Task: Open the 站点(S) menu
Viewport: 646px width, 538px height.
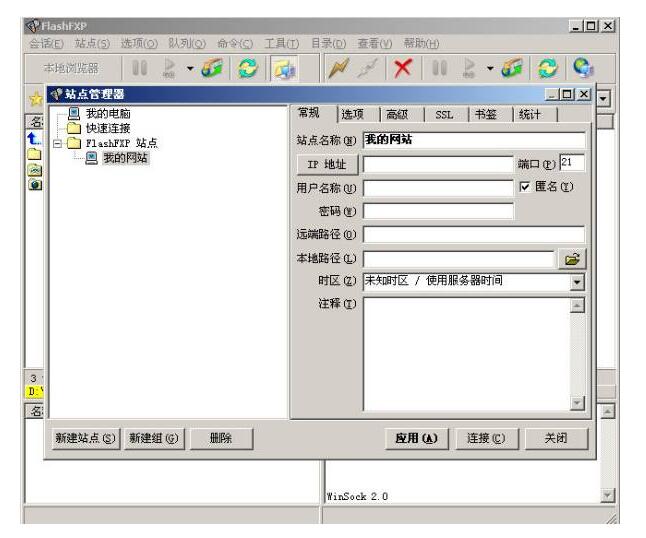Action: [93, 43]
